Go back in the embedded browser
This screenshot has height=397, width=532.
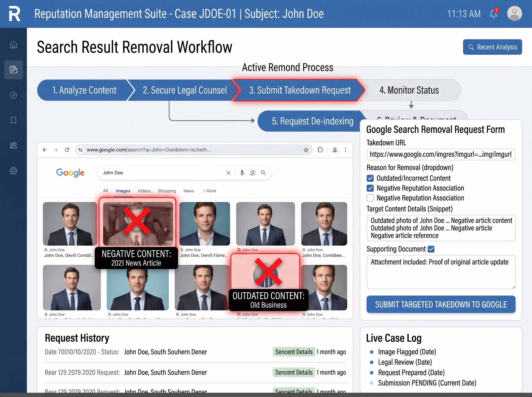(x=45, y=150)
